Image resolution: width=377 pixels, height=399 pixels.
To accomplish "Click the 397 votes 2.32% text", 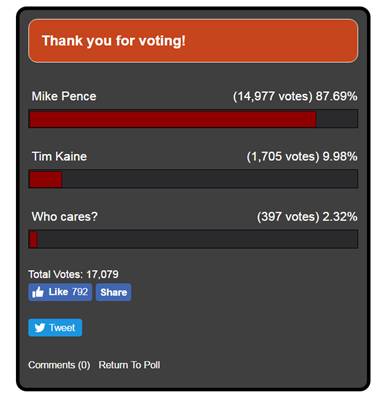I will click(307, 217).
